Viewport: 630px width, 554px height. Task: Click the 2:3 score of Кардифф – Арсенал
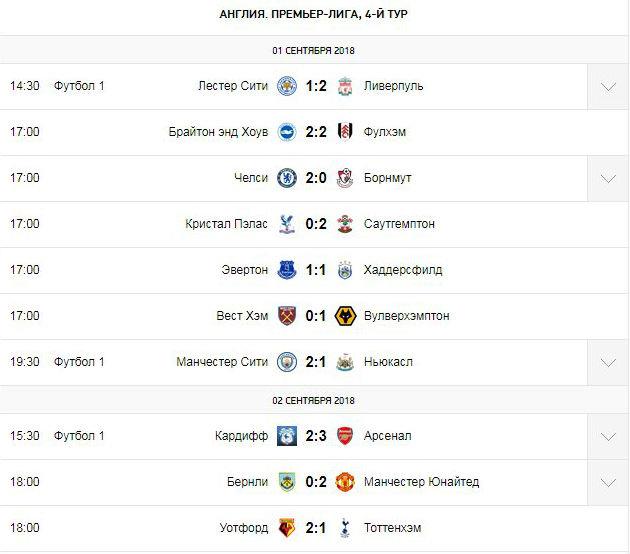pyautogui.click(x=316, y=436)
